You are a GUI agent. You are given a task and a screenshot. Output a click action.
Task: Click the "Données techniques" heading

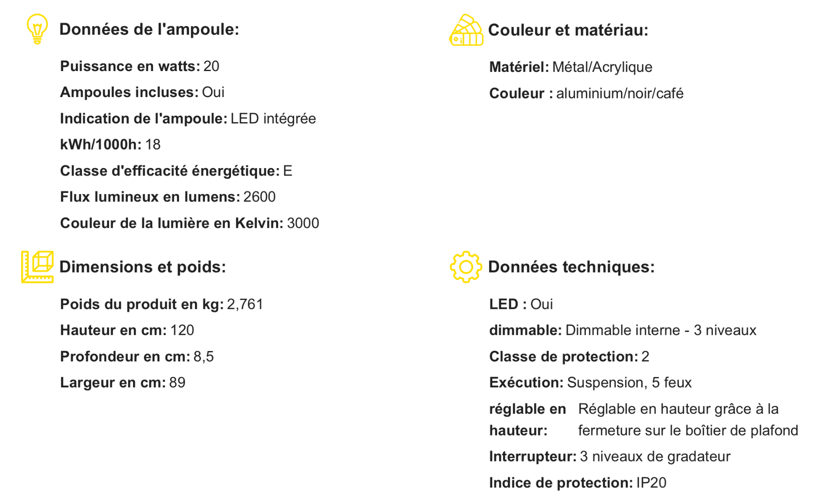(x=571, y=267)
